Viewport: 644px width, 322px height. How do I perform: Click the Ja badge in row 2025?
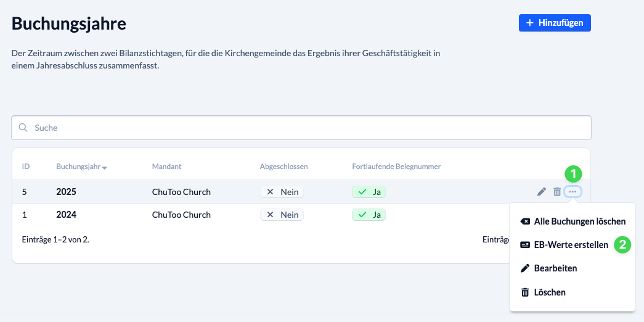[x=369, y=192]
